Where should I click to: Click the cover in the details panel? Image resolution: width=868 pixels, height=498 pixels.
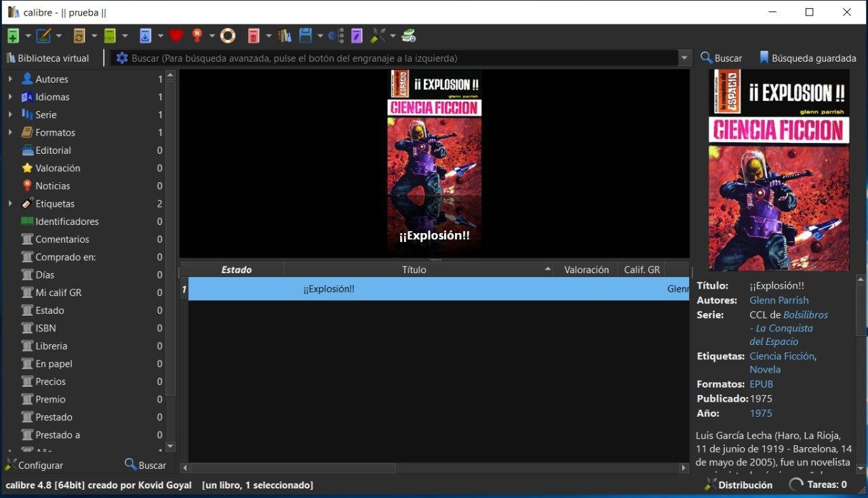pyautogui.click(x=778, y=170)
